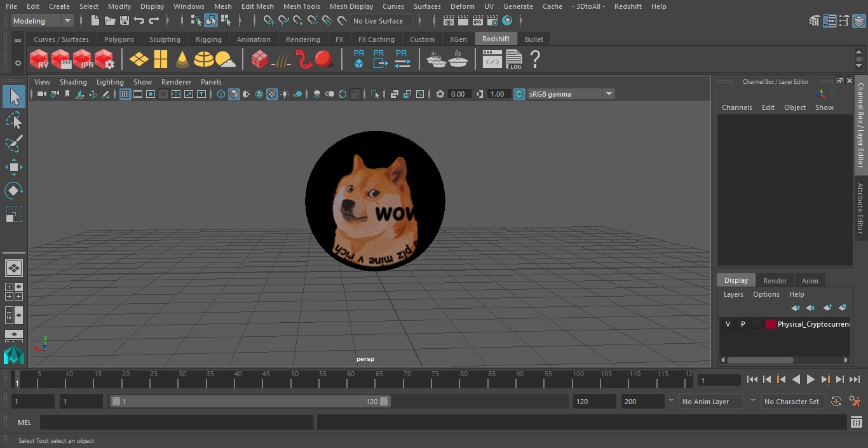The height and width of the screenshot is (448, 868).
Task: Activate the Move tool
Action: pyautogui.click(x=14, y=167)
